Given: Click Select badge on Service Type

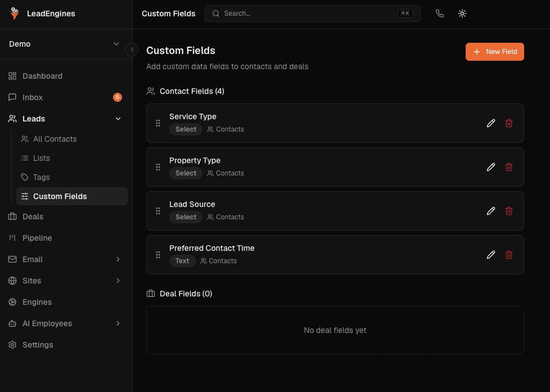Looking at the screenshot, I should [186, 129].
